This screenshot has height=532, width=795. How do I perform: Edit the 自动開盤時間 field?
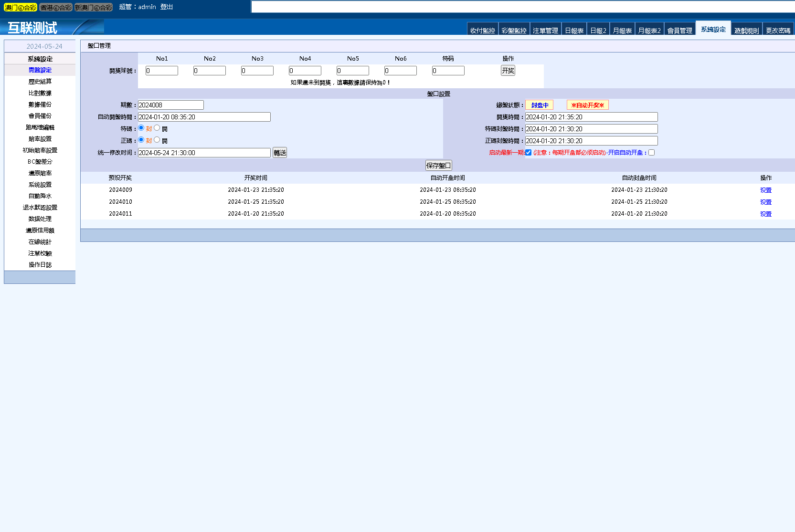[204, 117]
